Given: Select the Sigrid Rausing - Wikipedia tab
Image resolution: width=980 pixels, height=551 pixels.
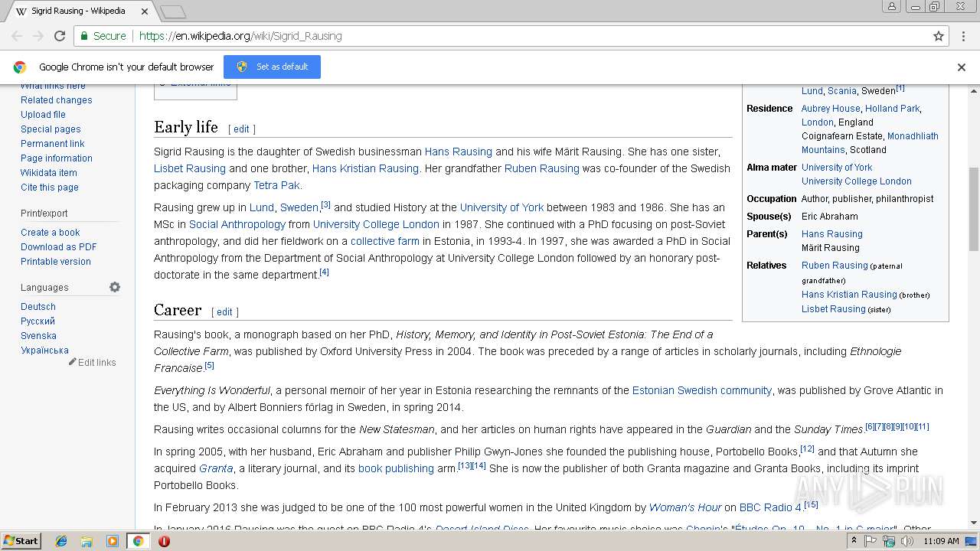Looking at the screenshot, I should tap(79, 11).
